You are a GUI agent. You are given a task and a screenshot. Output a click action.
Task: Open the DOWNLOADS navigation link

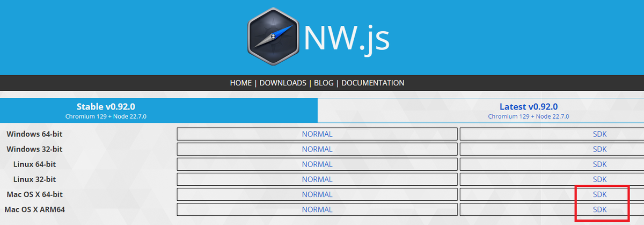[x=283, y=83]
